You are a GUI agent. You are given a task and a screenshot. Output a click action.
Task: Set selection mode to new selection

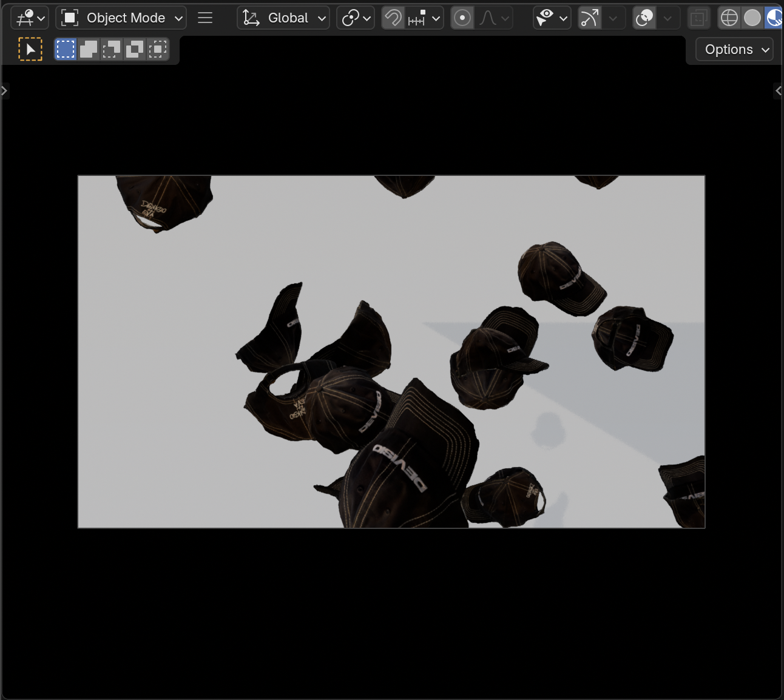click(66, 49)
